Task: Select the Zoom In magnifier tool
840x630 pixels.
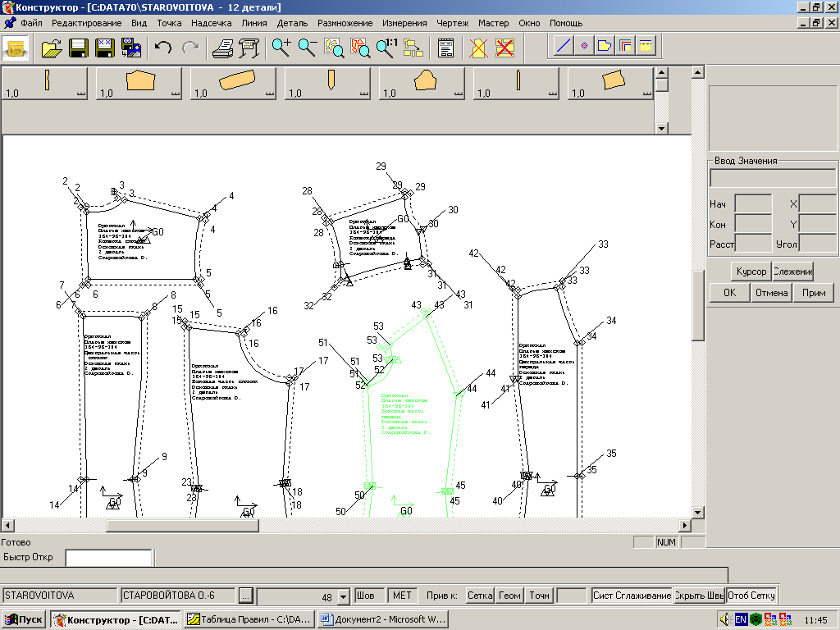Action: (x=281, y=48)
